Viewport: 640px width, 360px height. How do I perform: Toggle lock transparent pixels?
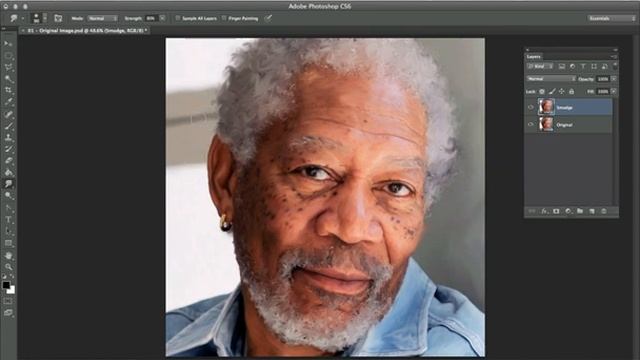[x=542, y=91]
